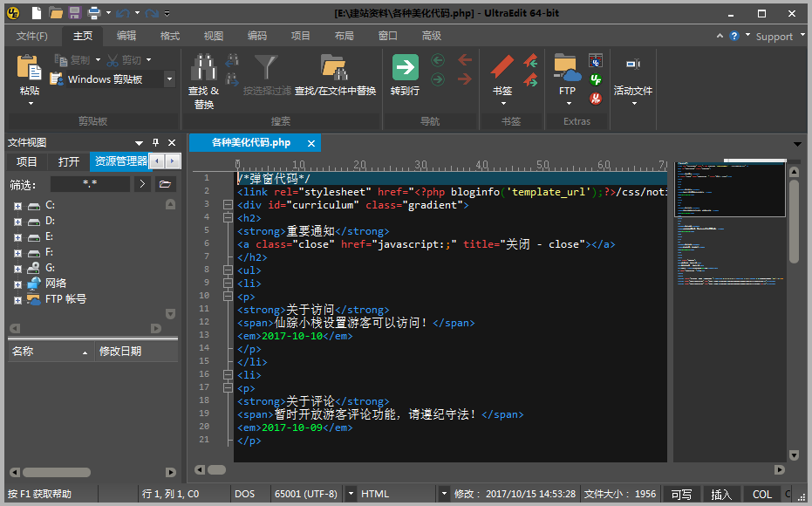Click the Support link

(x=774, y=37)
